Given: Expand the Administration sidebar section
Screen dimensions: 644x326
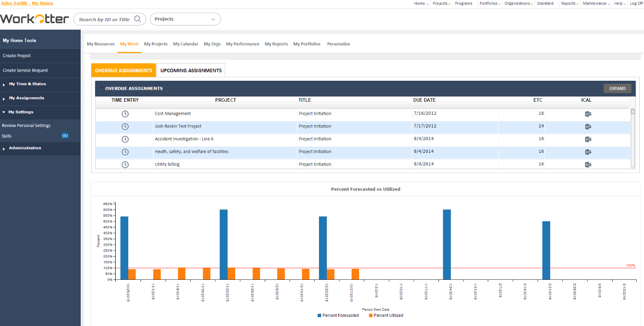Looking at the screenshot, I should pyautogui.click(x=25, y=148).
